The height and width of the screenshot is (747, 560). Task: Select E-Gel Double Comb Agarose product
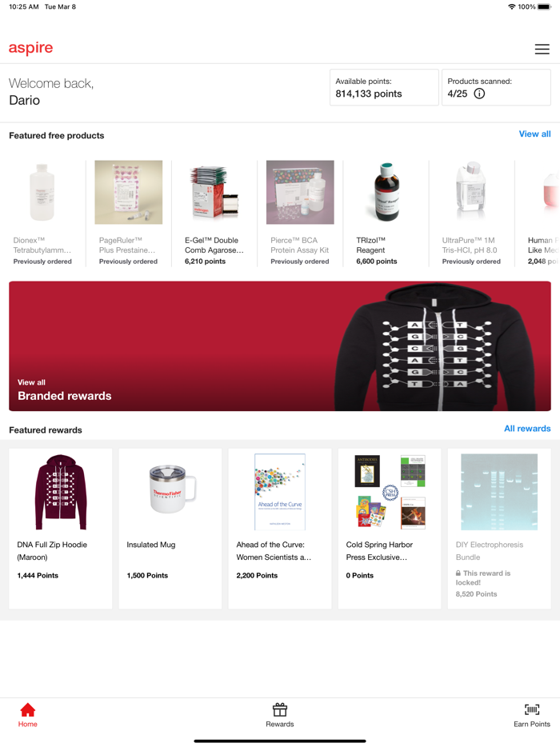point(214,213)
